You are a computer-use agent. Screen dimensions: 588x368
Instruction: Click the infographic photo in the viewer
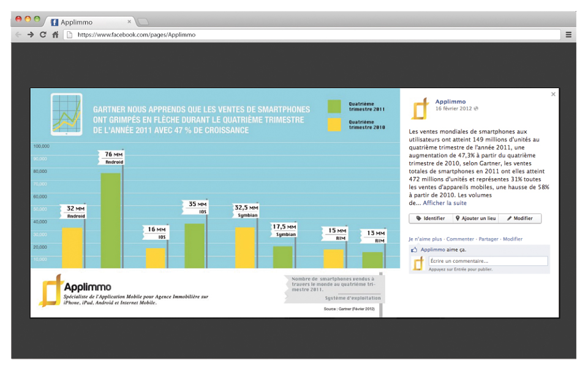tap(215, 203)
